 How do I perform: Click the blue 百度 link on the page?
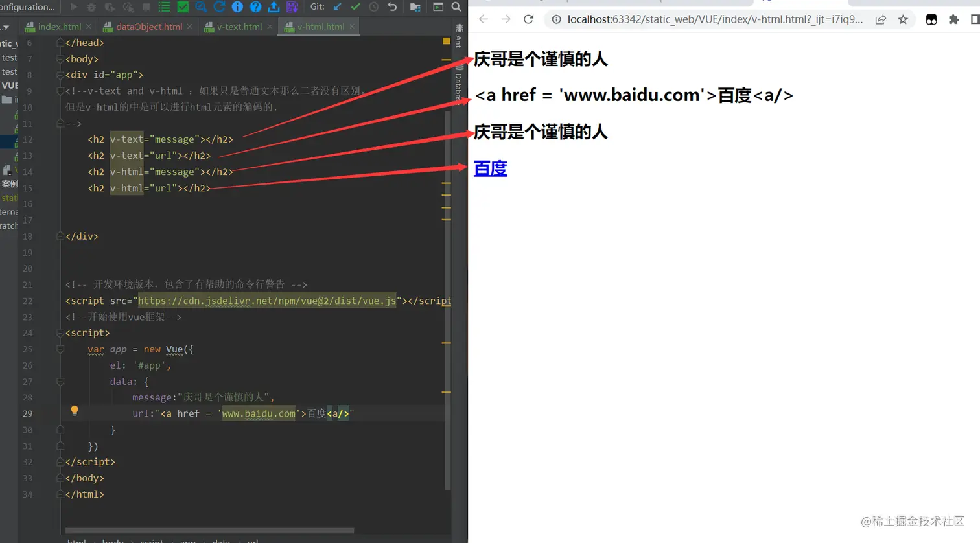[491, 168]
